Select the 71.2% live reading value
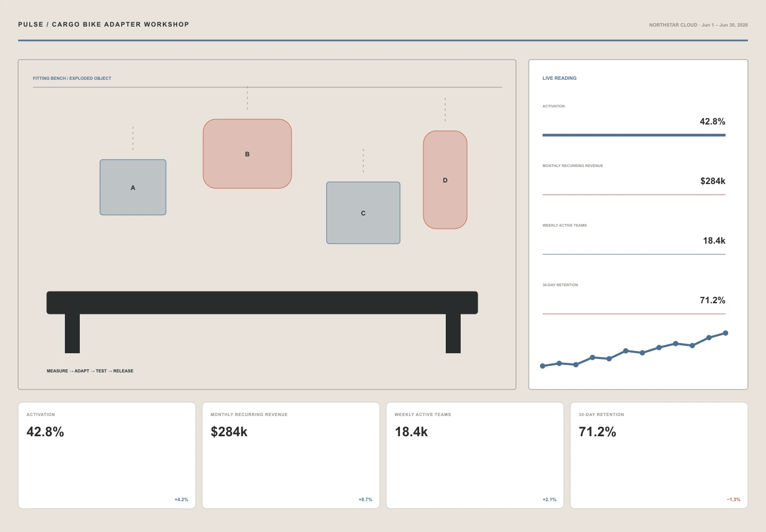The height and width of the screenshot is (532, 766). [x=712, y=300]
